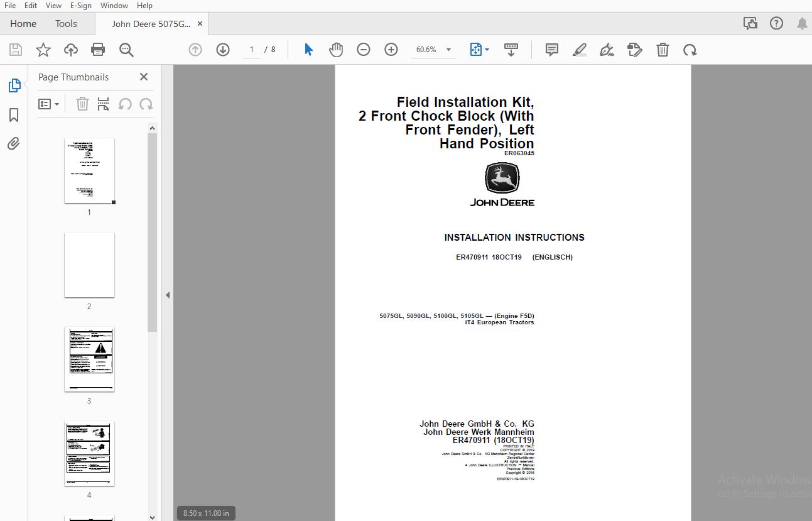This screenshot has width=812, height=521.
Task: Switch to the Tools tab
Action: point(66,24)
